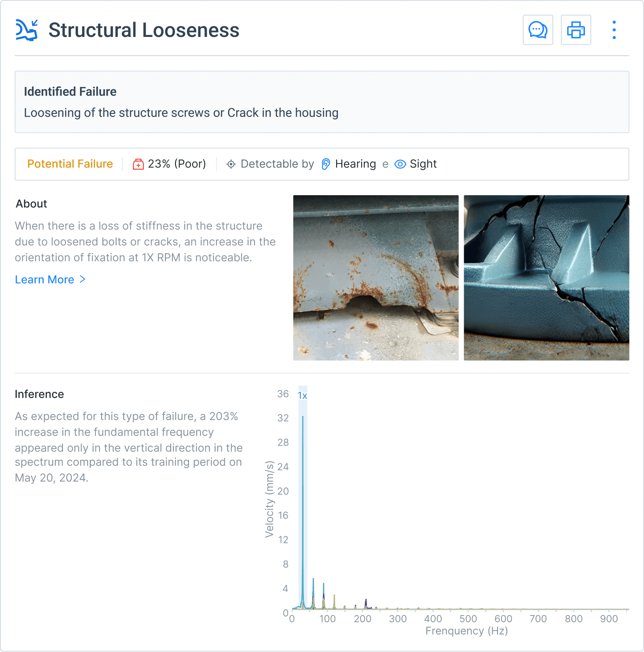Click the Sight eye icon
The width and height of the screenshot is (644, 652).
tap(400, 164)
